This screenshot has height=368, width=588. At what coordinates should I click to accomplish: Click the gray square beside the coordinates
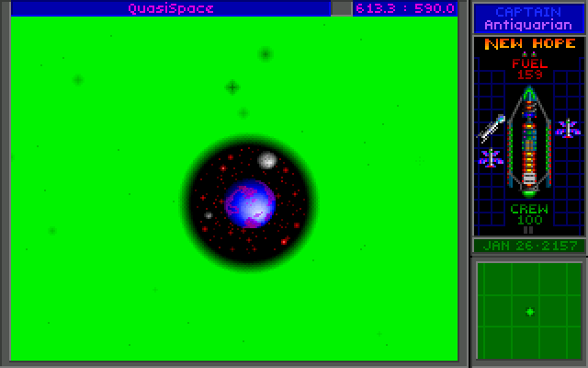point(341,8)
